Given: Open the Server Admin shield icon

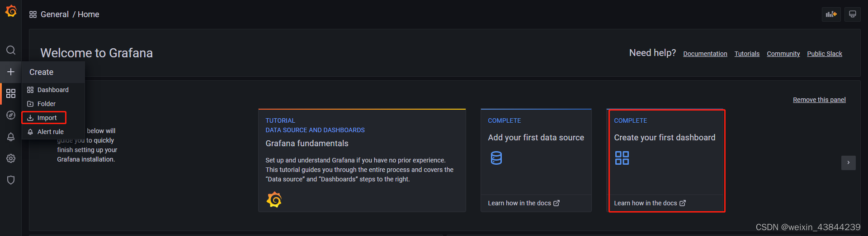Looking at the screenshot, I should pyautogui.click(x=11, y=180).
